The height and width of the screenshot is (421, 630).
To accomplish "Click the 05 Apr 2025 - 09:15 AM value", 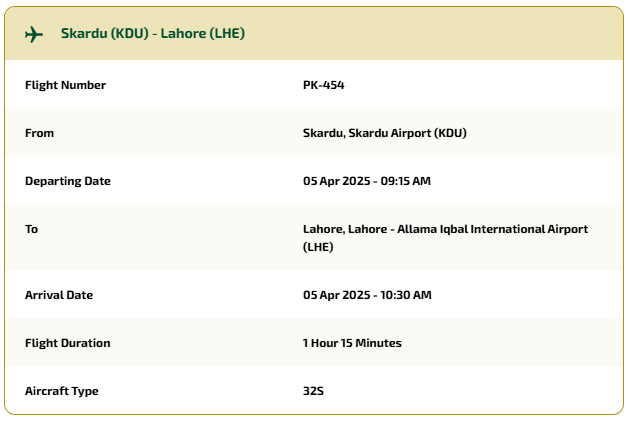I will pos(366,181).
